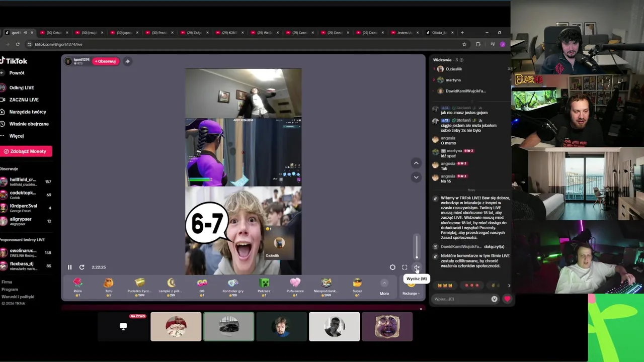The image size is (644, 362).
Task: Open Narzędzia twórcy menu item
Action: [x=28, y=112]
